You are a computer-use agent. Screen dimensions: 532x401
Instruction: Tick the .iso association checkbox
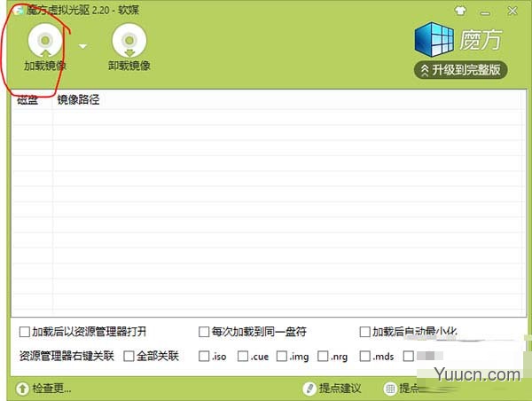click(x=204, y=356)
